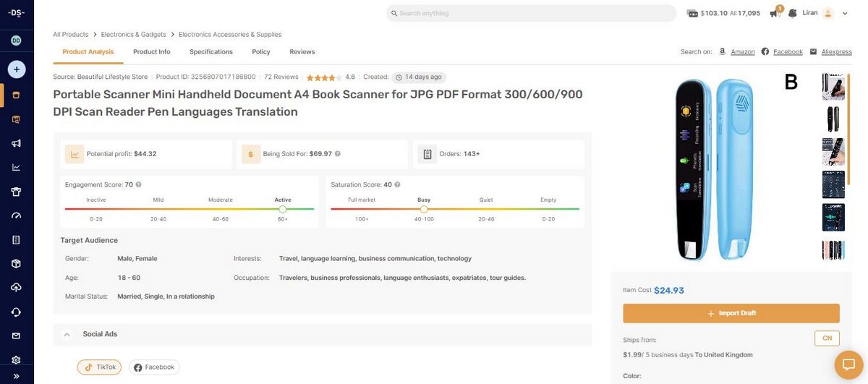This screenshot has width=868, height=384.
Task: Open the orange product research sidebar icon
Action: pos(16,119)
